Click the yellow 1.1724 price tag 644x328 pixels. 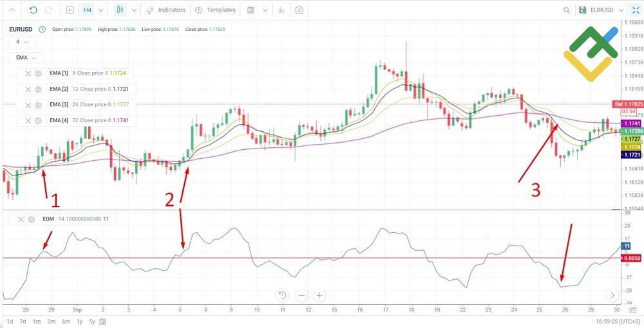click(630, 147)
